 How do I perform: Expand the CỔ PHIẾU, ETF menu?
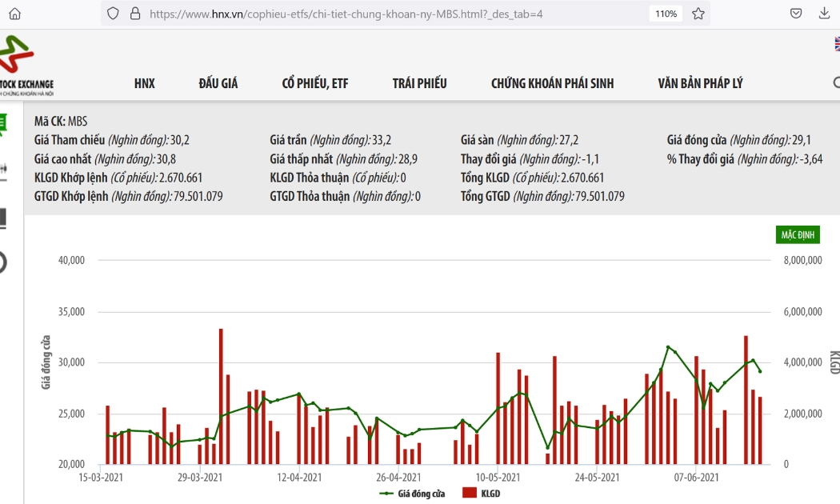[315, 83]
